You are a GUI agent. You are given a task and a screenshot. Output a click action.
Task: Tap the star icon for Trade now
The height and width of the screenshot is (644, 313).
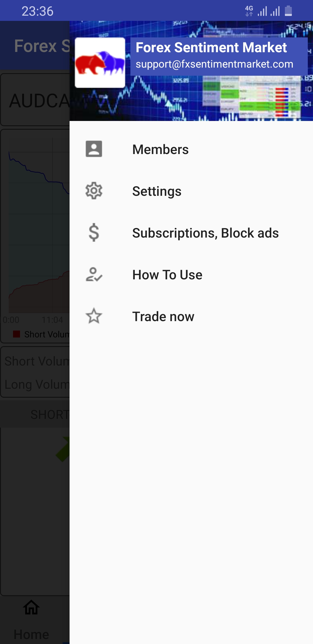click(94, 316)
